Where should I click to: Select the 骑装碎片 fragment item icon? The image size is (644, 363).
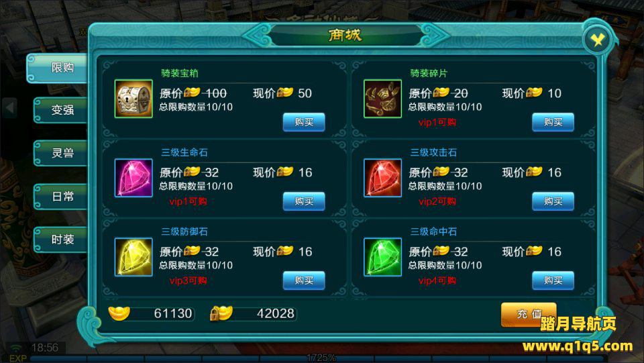[x=382, y=99]
